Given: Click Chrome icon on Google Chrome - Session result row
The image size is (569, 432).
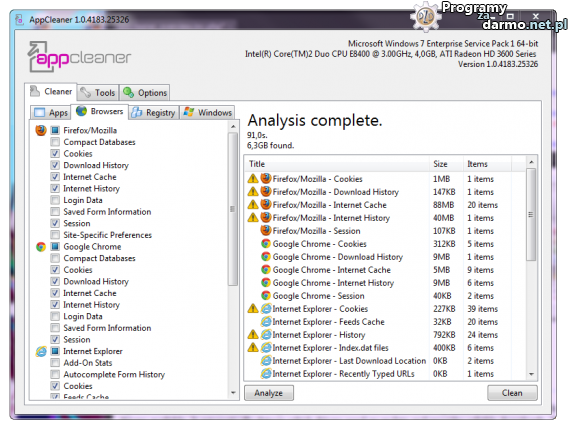Looking at the screenshot, I should pos(266,296).
